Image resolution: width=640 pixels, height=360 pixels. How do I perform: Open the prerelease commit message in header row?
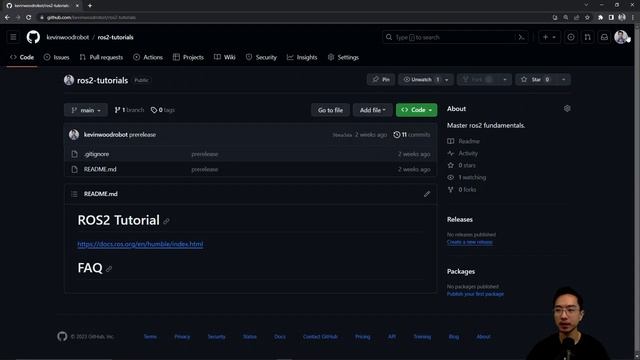click(142, 134)
